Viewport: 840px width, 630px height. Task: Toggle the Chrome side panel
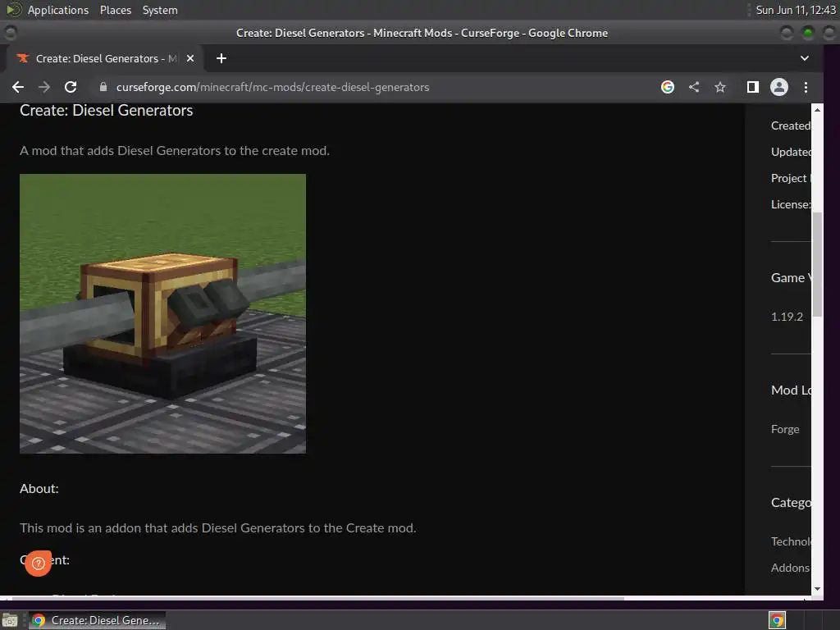(753, 87)
